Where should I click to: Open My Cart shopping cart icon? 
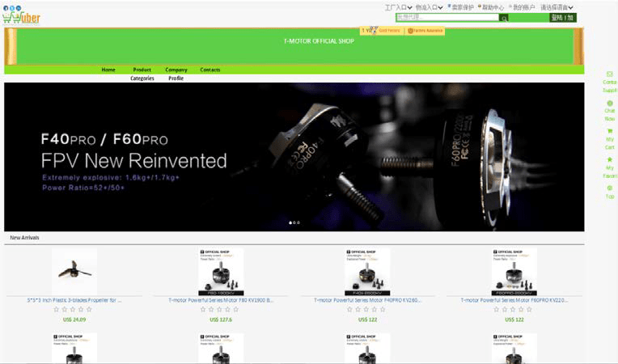[609, 131]
